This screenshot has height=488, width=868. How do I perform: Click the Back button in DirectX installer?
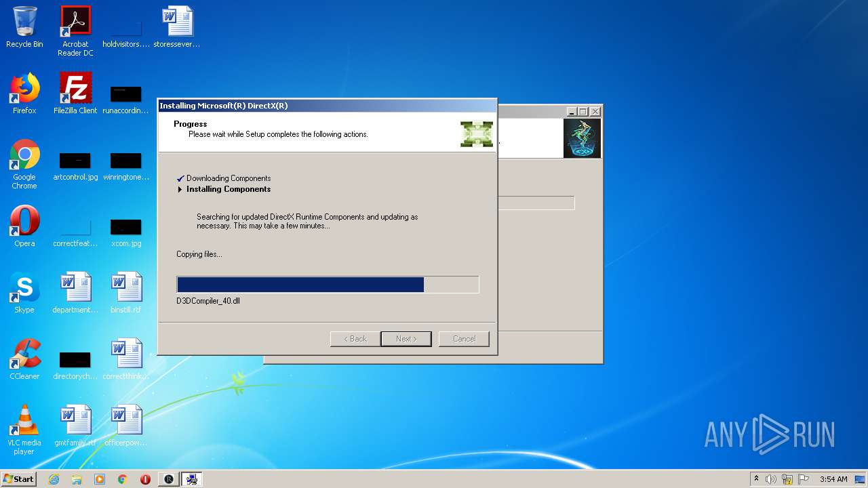pos(355,339)
